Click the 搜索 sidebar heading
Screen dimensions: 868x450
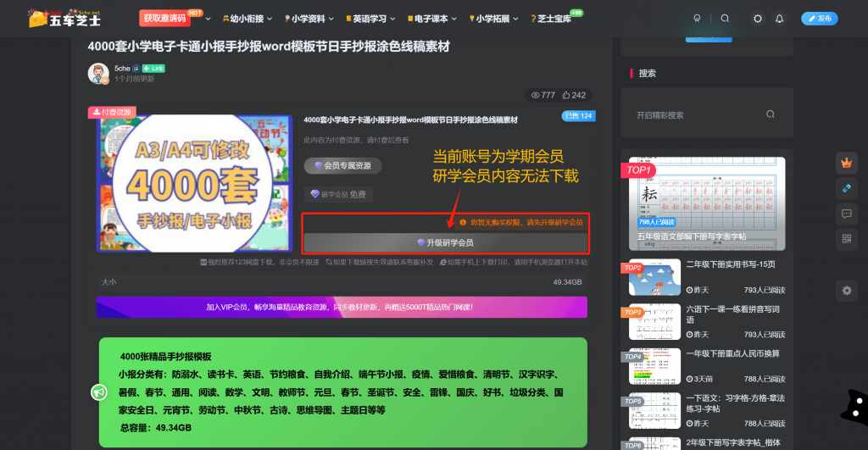tap(647, 73)
